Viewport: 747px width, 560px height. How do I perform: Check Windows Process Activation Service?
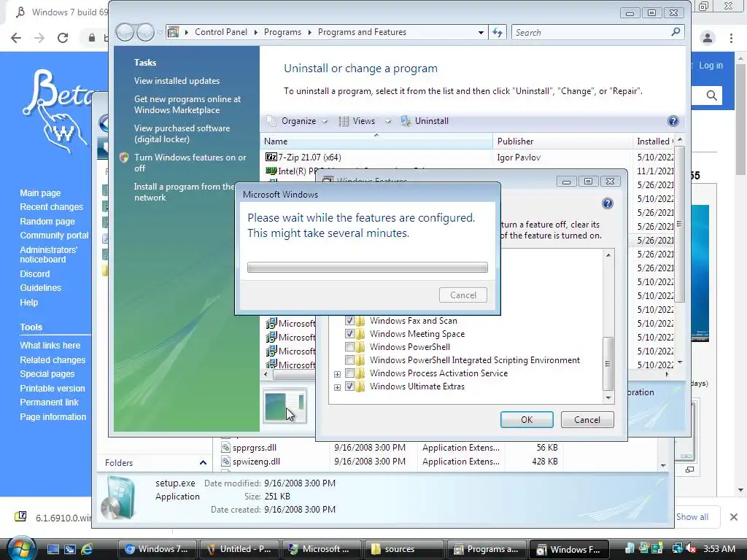click(349, 373)
